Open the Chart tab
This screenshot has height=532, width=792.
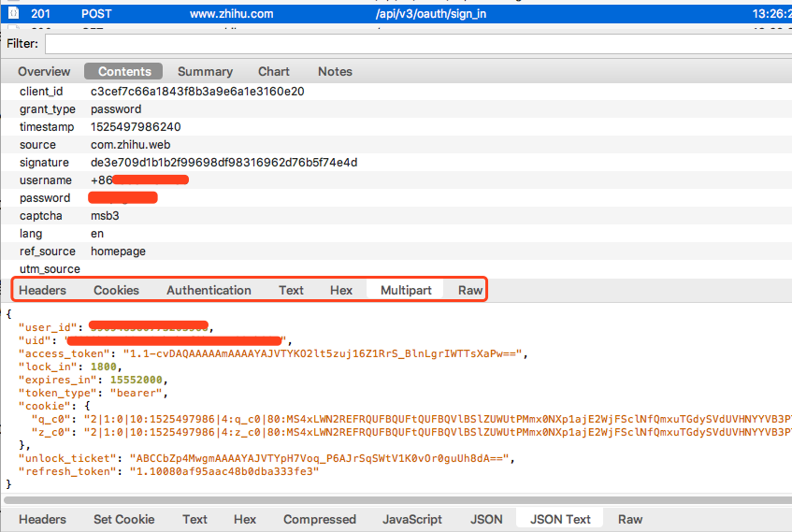274,72
